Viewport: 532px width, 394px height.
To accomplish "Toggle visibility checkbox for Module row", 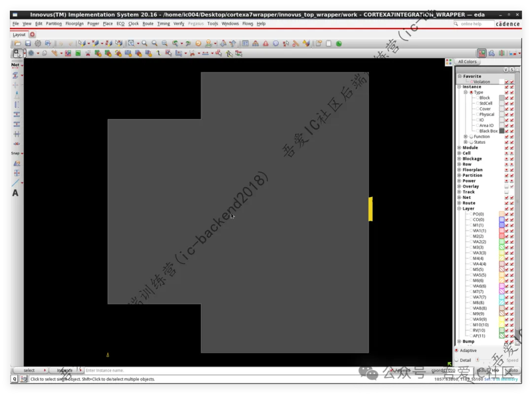I will (506, 148).
